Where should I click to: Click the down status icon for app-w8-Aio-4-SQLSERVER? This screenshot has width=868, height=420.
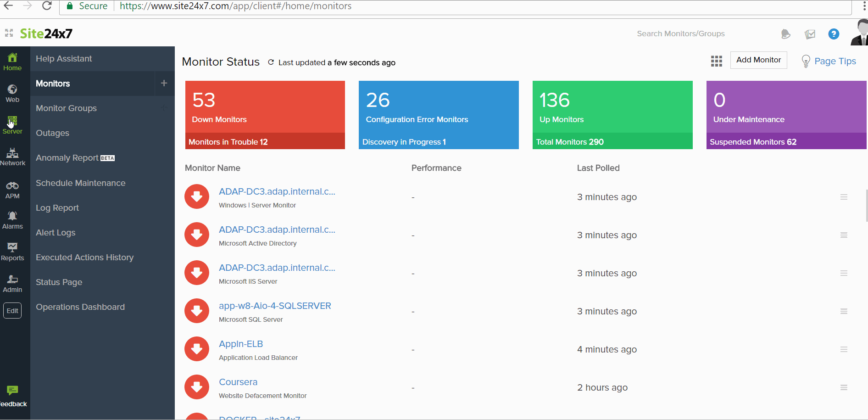coord(197,311)
